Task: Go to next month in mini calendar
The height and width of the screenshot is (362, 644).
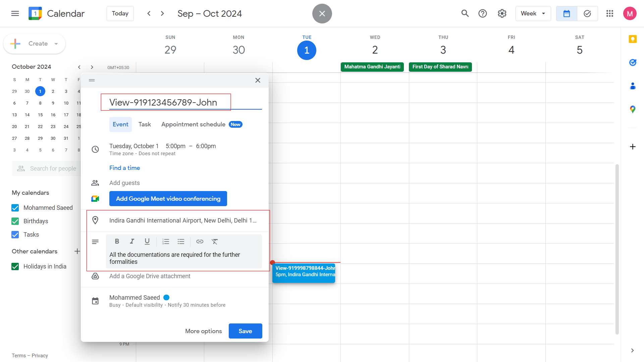Action: click(92, 67)
